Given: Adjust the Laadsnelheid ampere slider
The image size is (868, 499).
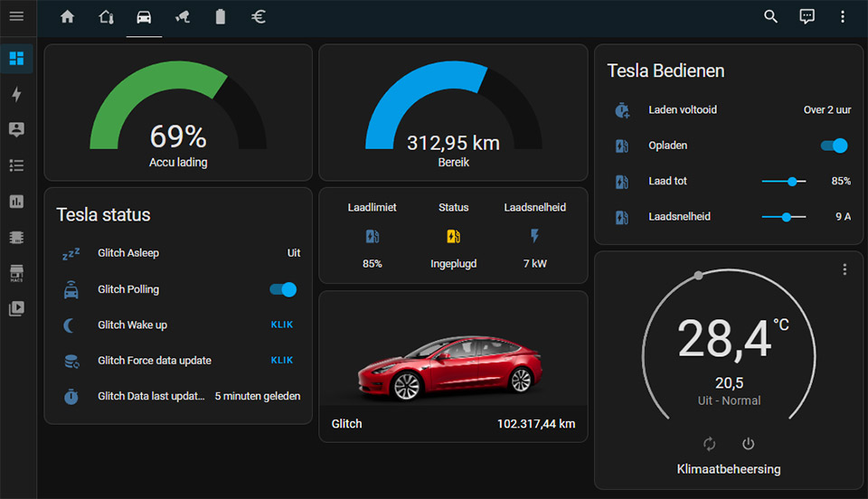Looking at the screenshot, I should coord(784,217).
